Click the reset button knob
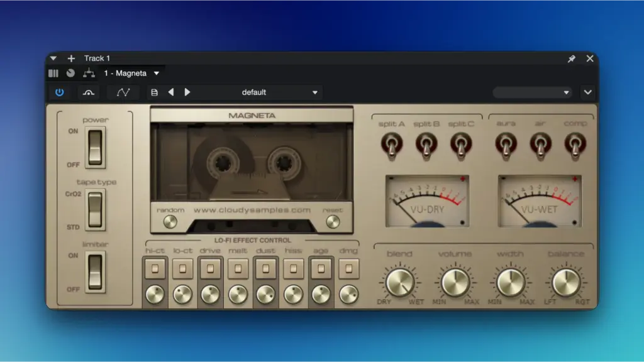Image resolution: width=644 pixels, height=362 pixels. pos(333,222)
